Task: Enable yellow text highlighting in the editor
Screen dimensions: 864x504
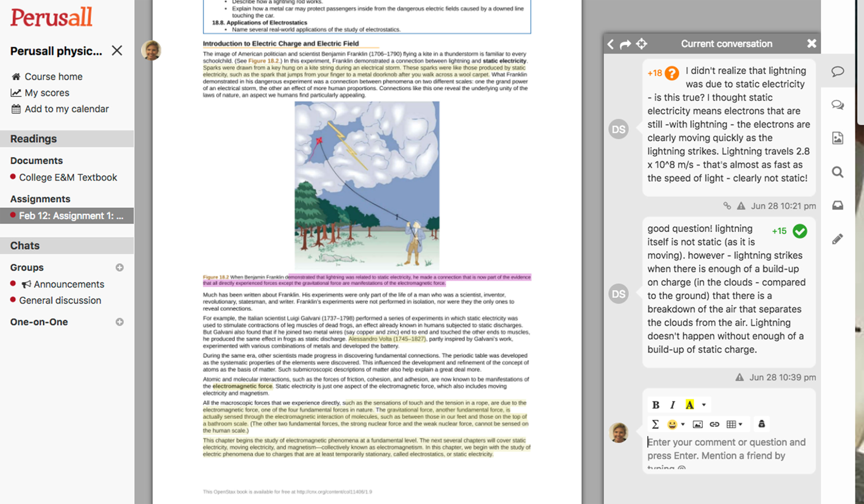Action: click(x=689, y=404)
